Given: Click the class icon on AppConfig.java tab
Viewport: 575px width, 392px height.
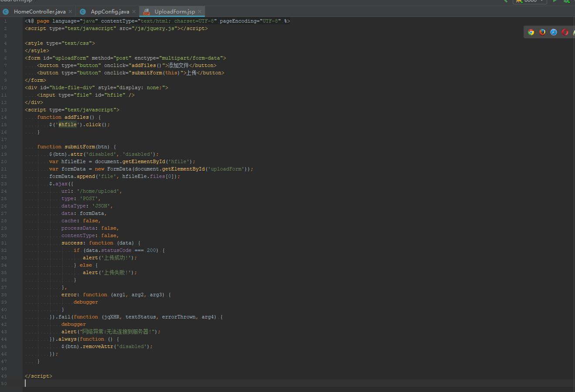Looking at the screenshot, I should 83,12.
